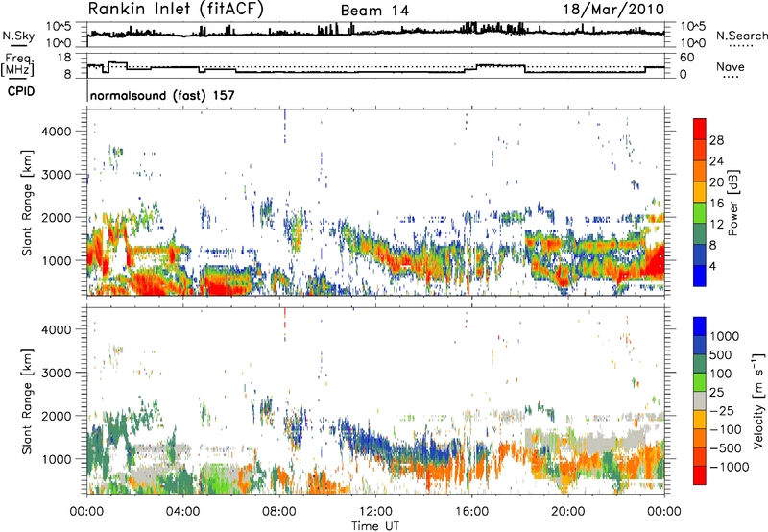
Task: Click the "04:00" time axis label
Action: 182,512
